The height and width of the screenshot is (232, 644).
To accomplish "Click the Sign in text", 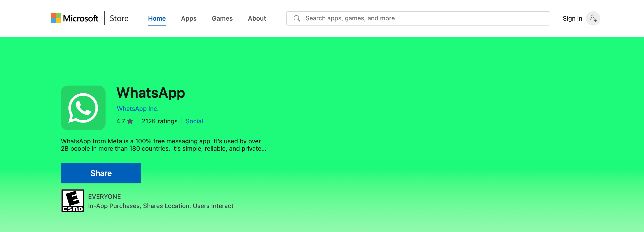I will point(572,19).
